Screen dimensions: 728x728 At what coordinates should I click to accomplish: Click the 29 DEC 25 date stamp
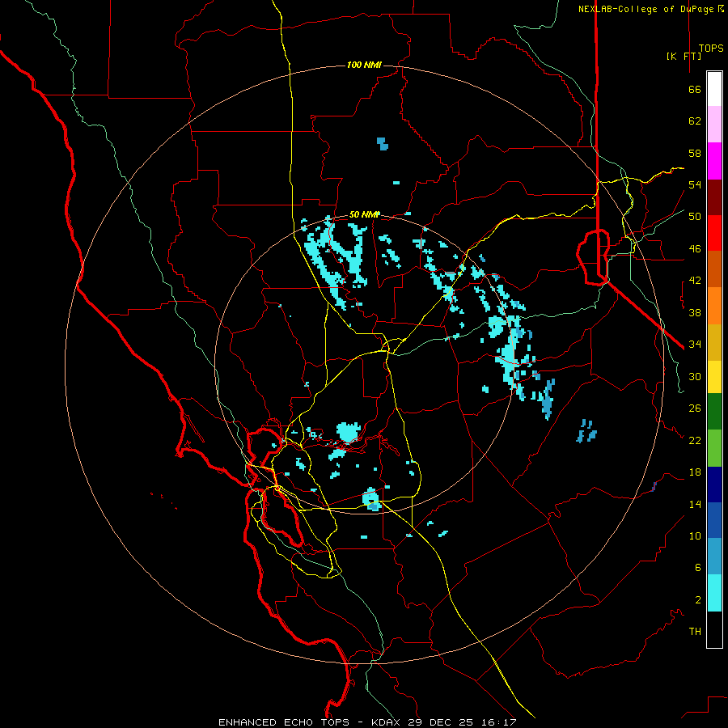coord(441,722)
